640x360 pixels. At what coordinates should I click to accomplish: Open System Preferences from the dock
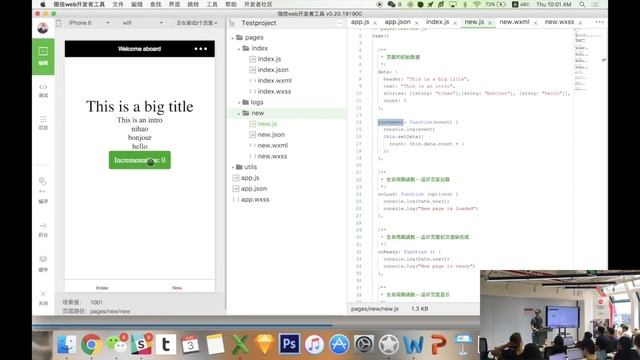point(364,344)
